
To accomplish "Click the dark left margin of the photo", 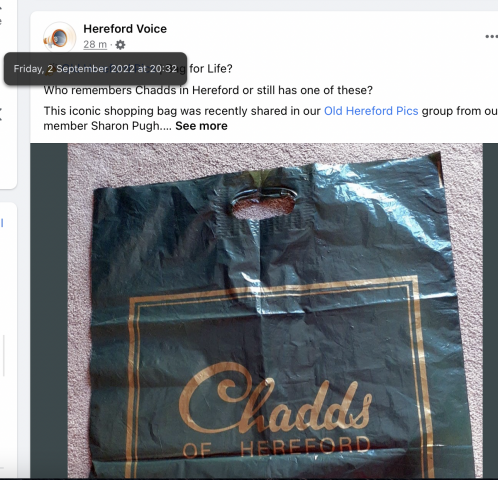I will pyautogui.click(x=49, y=311).
